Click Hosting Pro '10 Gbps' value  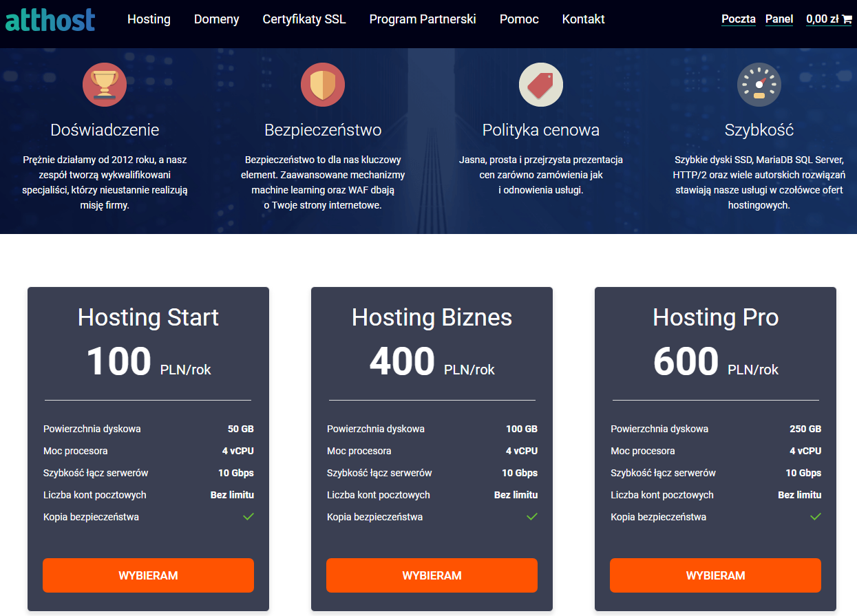click(x=803, y=473)
